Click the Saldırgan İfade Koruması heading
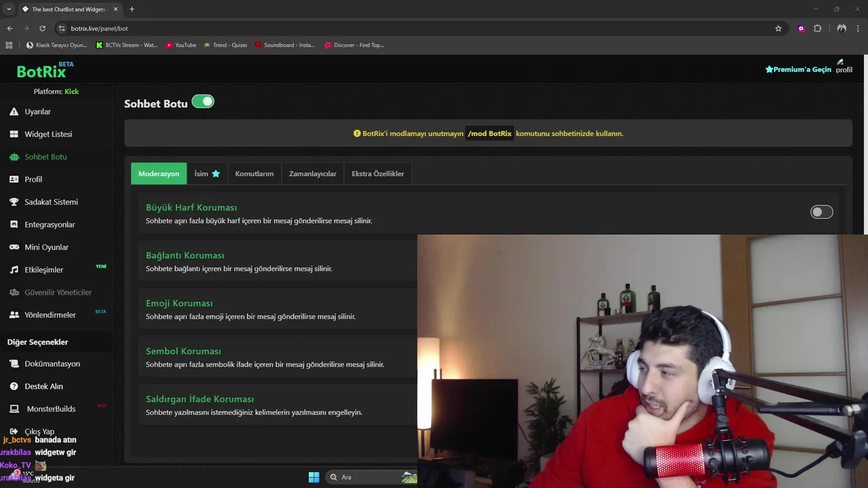Viewport: 868px width, 488px height. coord(200,399)
